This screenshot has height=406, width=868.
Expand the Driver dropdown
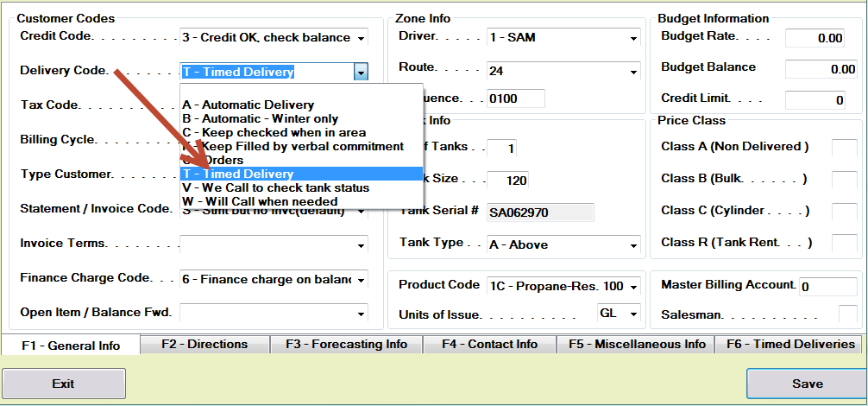click(x=633, y=38)
